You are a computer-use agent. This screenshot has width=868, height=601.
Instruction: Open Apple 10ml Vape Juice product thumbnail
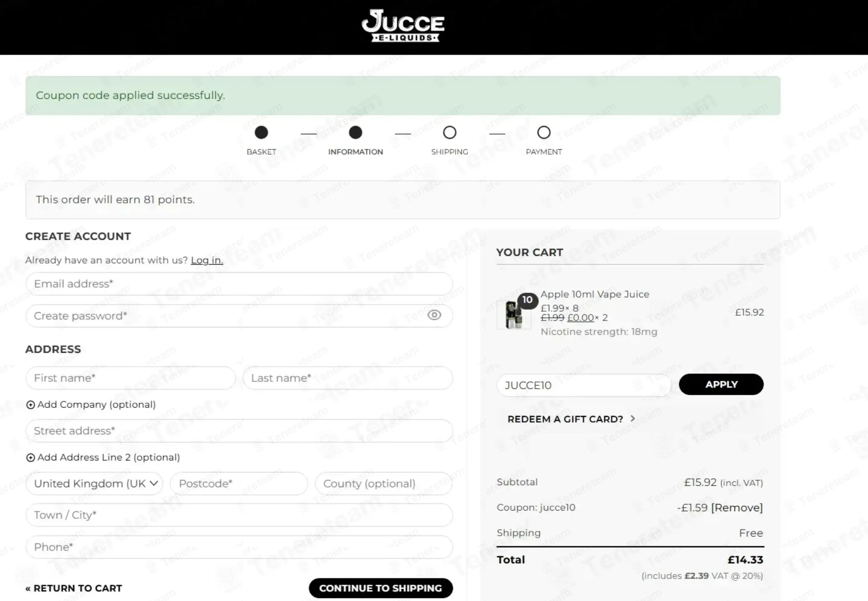(x=514, y=315)
